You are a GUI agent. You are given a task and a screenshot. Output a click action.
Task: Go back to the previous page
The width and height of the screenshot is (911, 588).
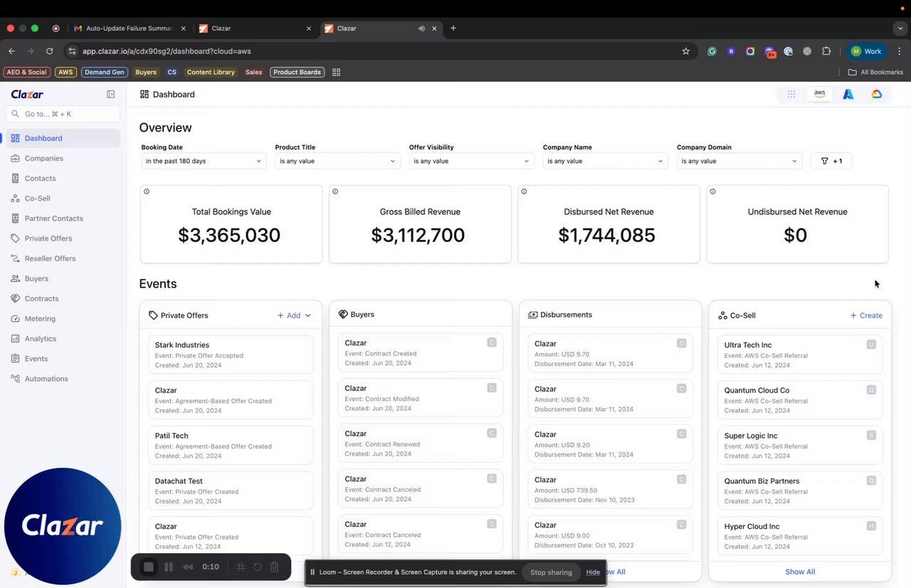point(11,51)
